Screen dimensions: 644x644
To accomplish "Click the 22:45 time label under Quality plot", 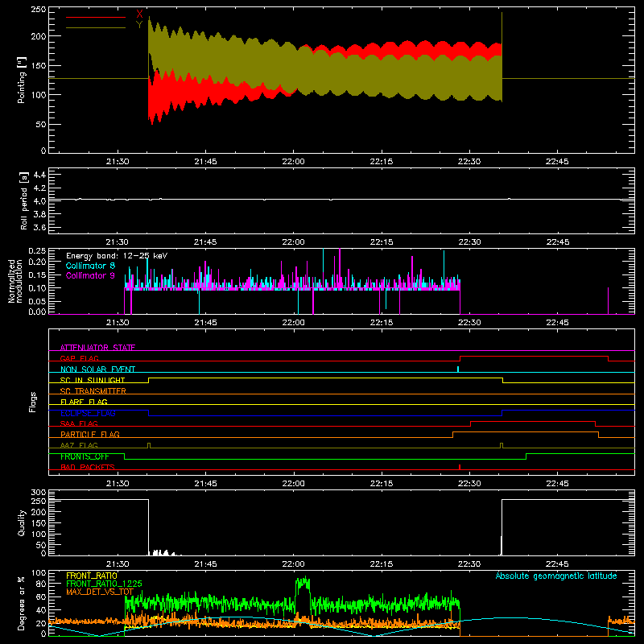I will 557,564.
